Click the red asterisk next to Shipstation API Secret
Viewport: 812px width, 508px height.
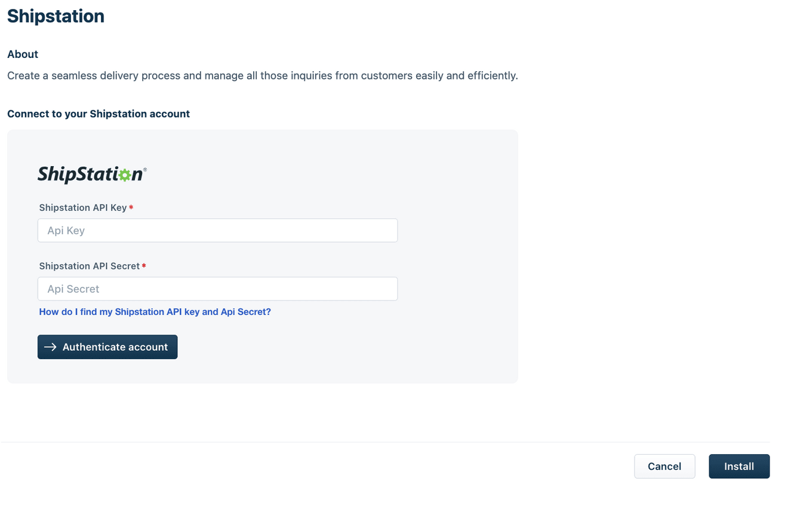(143, 266)
